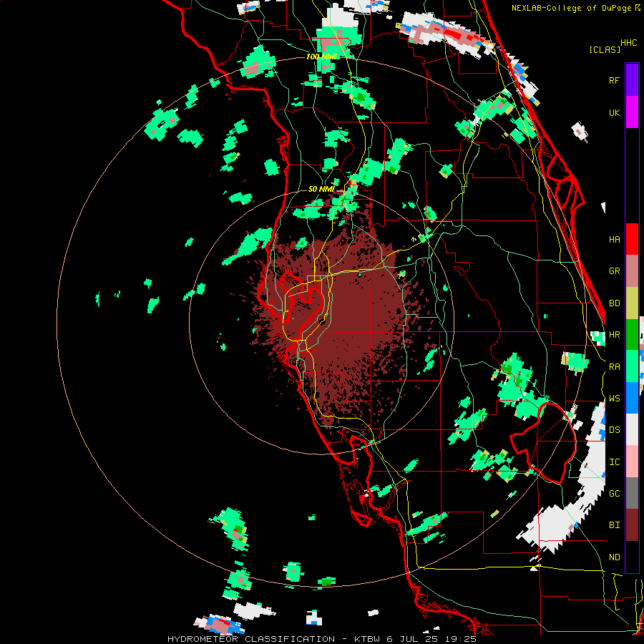The width and height of the screenshot is (644, 644).
Task: Click the brown BI legend color swatch
Action: (632, 525)
